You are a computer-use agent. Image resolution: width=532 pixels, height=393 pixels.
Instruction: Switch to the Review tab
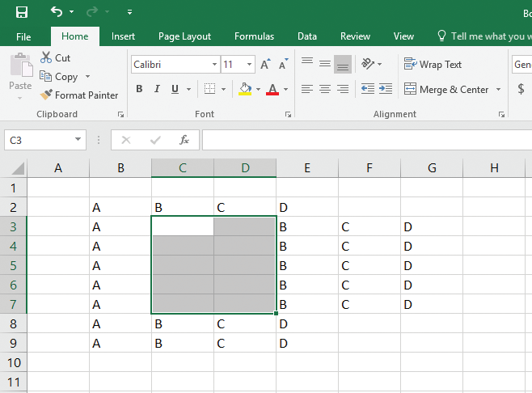coord(355,36)
